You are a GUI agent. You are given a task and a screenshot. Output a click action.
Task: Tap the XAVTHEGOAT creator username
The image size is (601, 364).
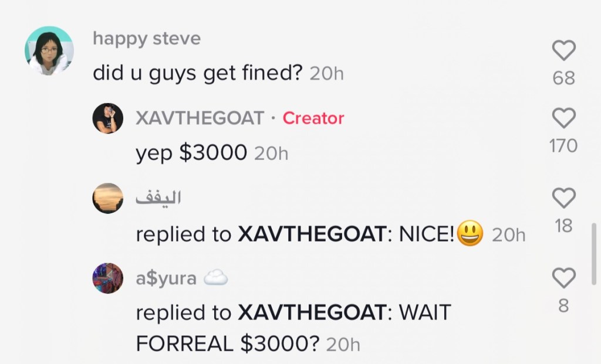(x=200, y=118)
